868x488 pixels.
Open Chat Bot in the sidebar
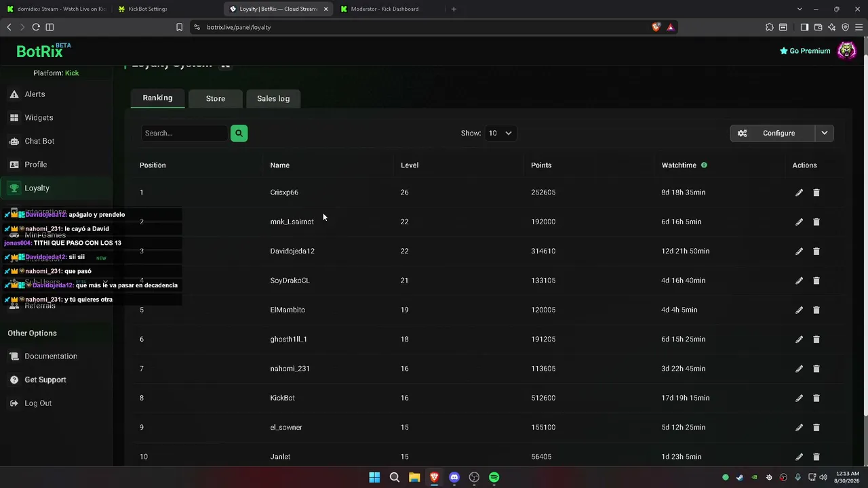tap(39, 141)
